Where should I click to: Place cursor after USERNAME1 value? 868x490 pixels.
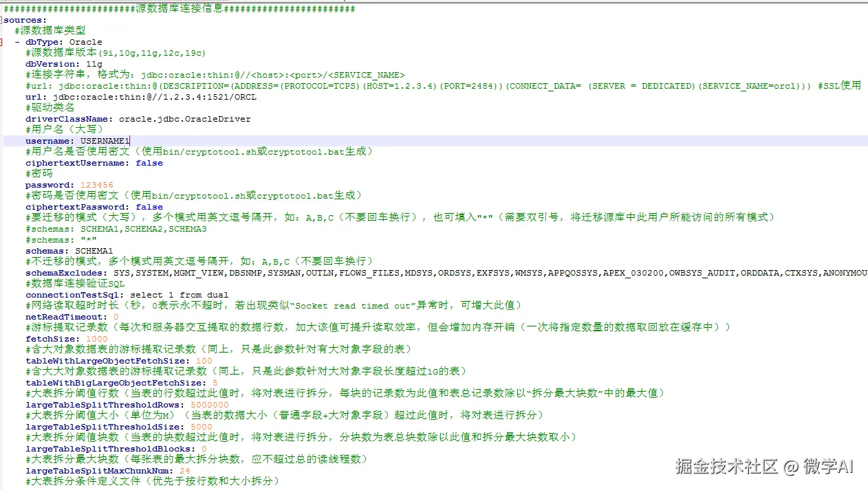pos(129,141)
